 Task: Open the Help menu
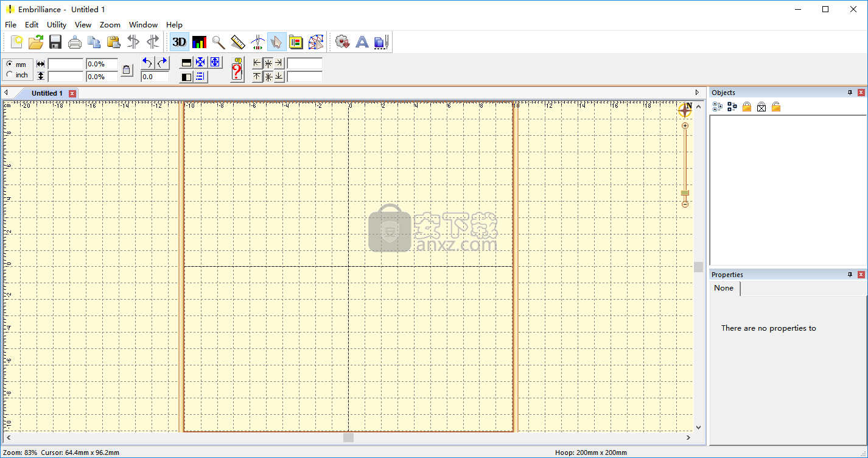pyautogui.click(x=174, y=24)
